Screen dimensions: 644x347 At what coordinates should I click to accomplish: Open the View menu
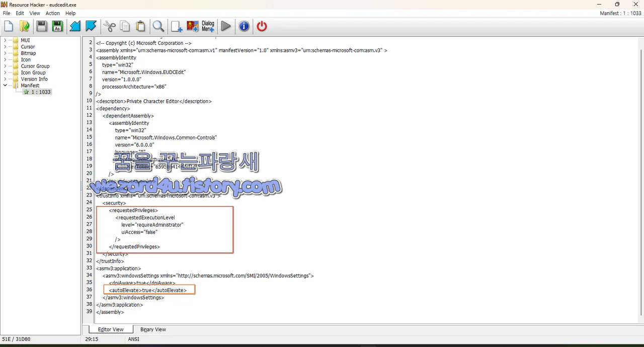pos(35,13)
